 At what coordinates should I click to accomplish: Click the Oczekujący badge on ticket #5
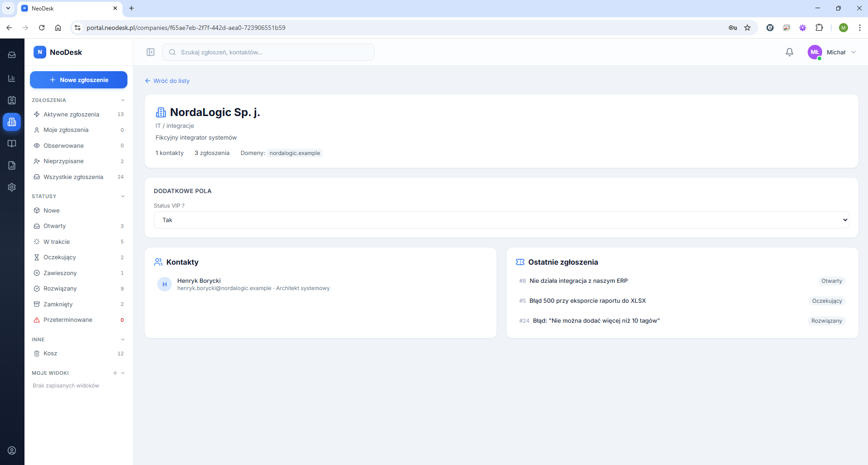pyautogui.click(x=827, y=301)
